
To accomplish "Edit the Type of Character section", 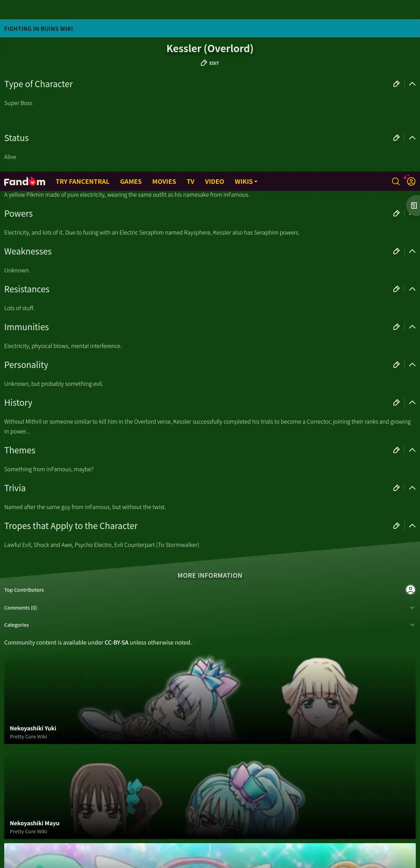I will pyautogui.click(x=396, y=84).
